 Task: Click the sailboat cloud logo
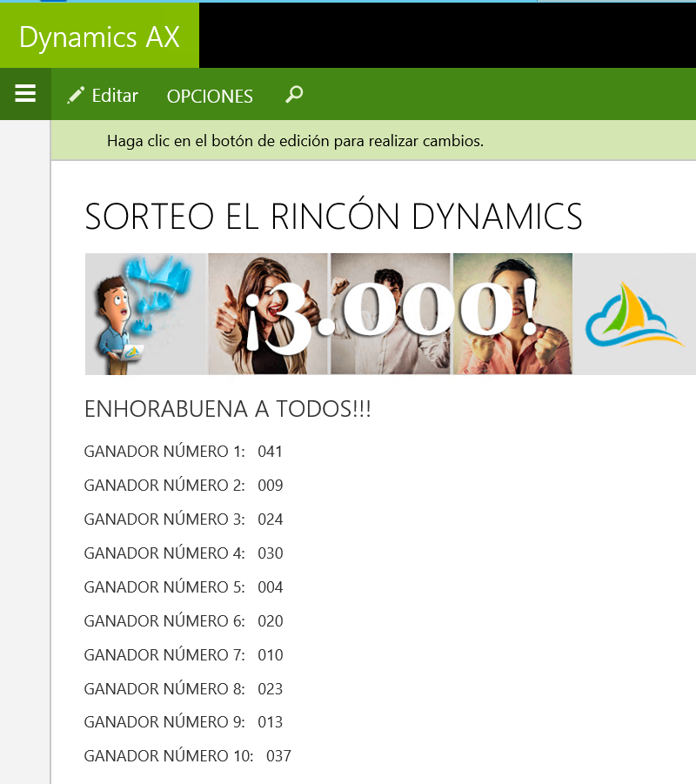click(x=634, y=315)
